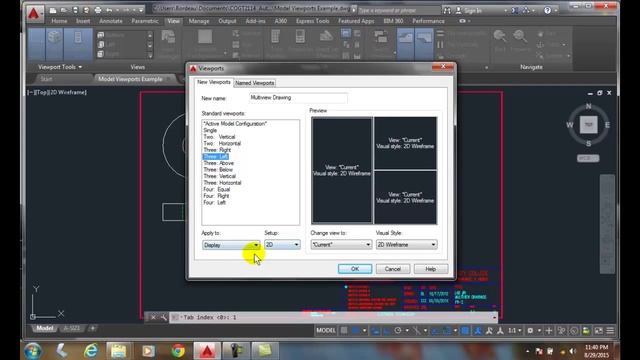640x360 pixels.
Task: Toggle snap mode in status bar
Action: (356, 331)
